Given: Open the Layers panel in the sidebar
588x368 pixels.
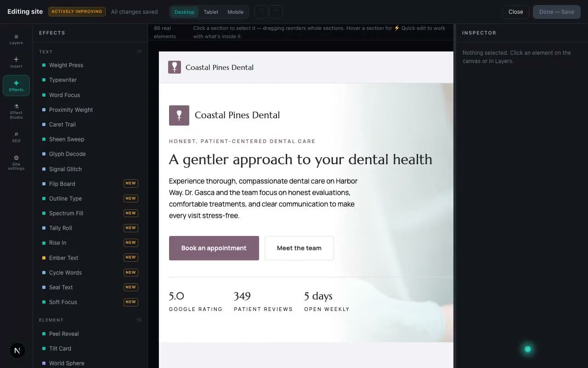Looking at the screenshot, I should click(x=16, y=39).
